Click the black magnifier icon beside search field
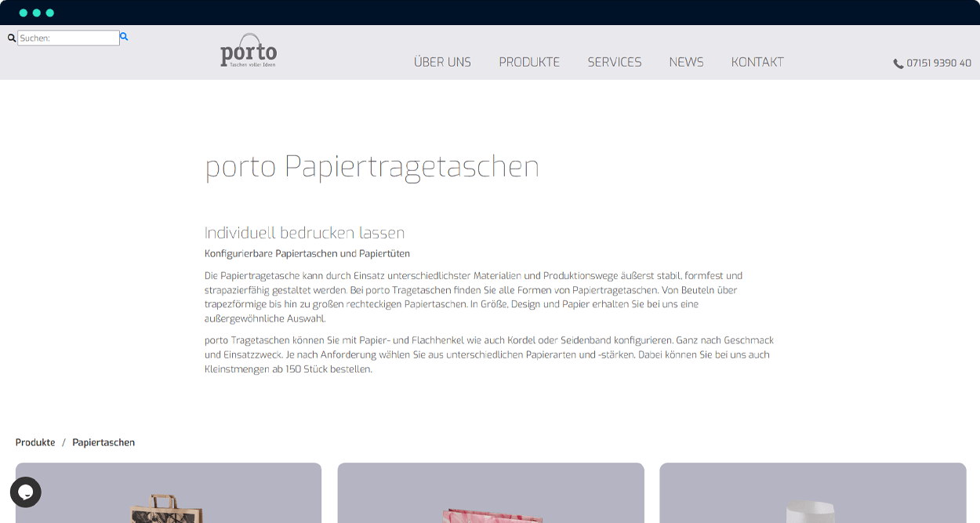This screenshot has width=980, height=523. click(12, 38)
